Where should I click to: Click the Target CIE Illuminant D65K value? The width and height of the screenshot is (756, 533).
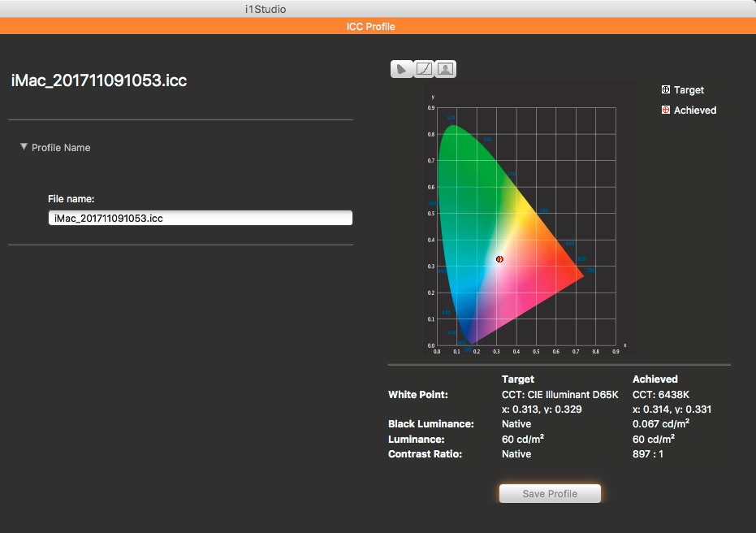(x=559, y=395)
